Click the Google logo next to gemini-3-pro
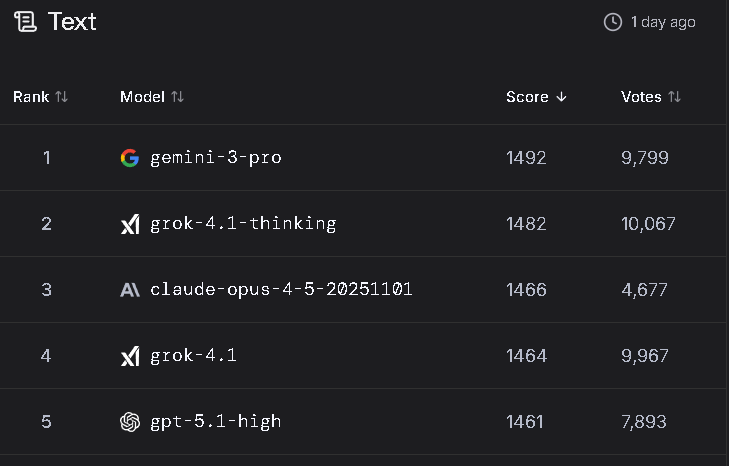Screen dimensions: 729x466 click(130, 158)
